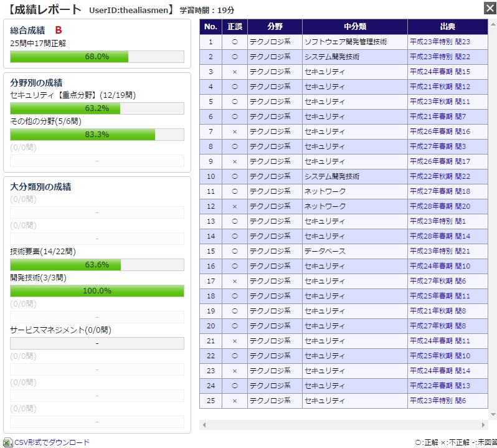This screenshot has width=497, height=448.
Task: Click the 正誤 column header
Action: point(235,27)
